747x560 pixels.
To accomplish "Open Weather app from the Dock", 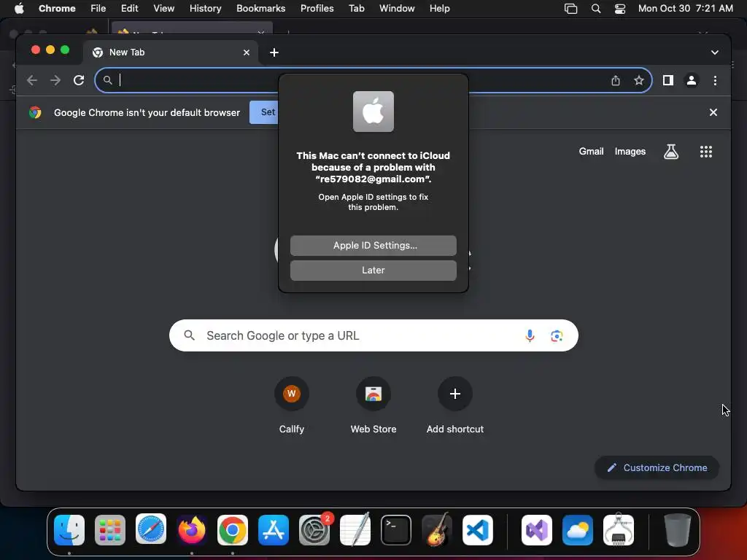I will click(x=578, y=529).
